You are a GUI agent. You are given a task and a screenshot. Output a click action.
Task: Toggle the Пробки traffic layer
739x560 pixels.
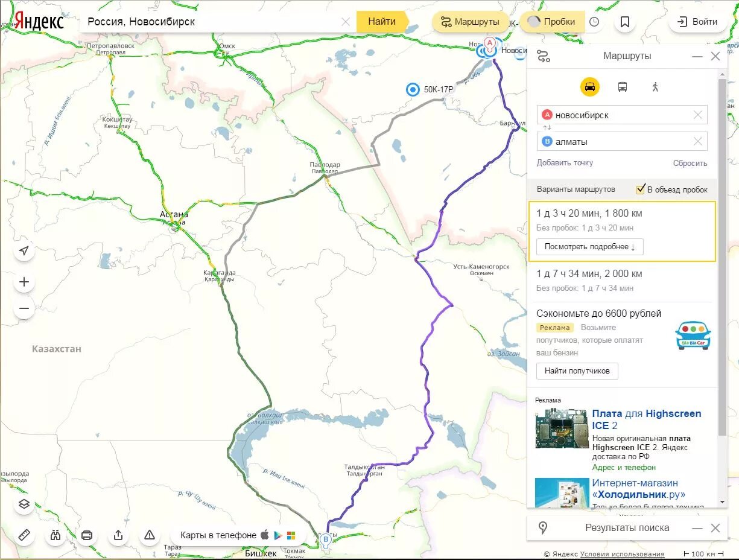(x=552, y=22)
